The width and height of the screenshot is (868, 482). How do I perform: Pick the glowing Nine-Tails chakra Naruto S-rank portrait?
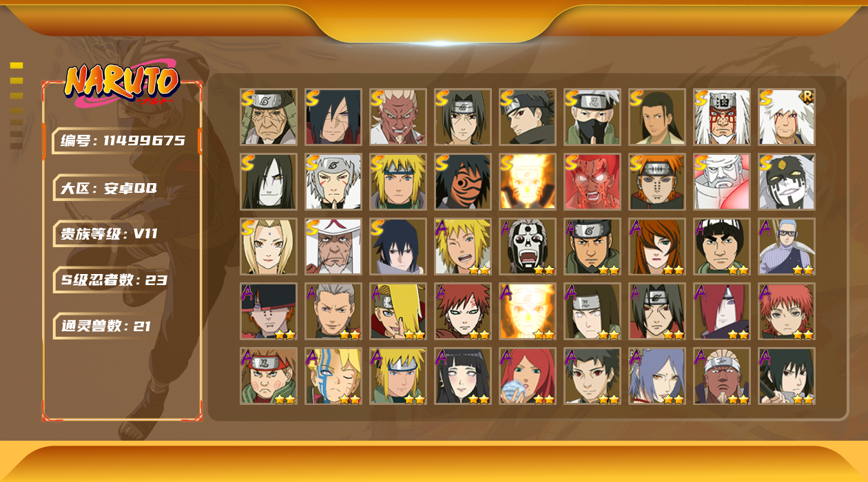tap(528, 182)
